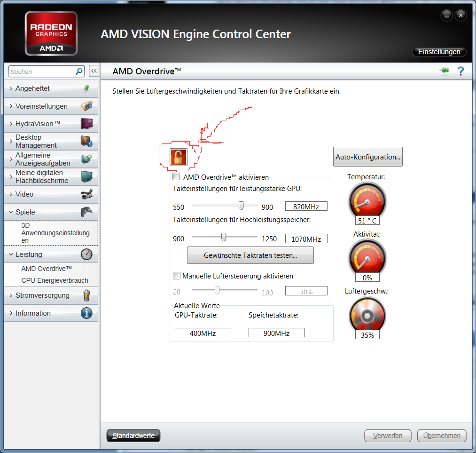The width and height of the screenshot is (476, 453).
Task: Click the 50% fan speed value box
Action: [x=306, y=291]
